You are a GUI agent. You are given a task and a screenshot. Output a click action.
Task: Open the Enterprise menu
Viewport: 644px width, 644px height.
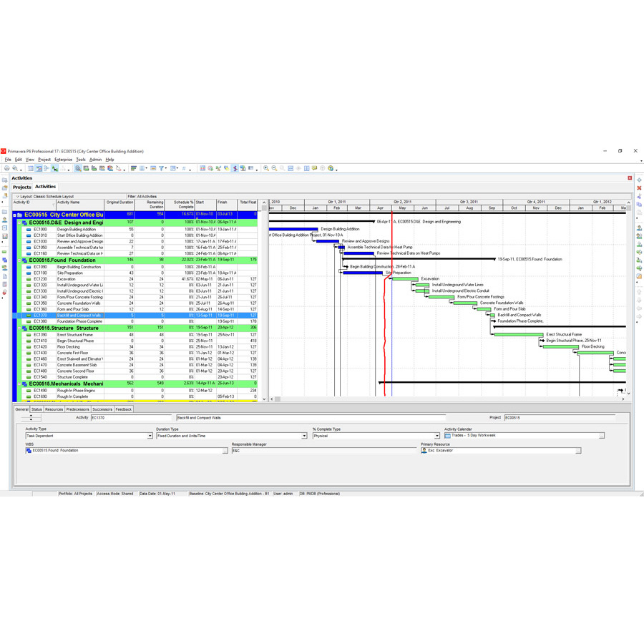click(63, 160)
